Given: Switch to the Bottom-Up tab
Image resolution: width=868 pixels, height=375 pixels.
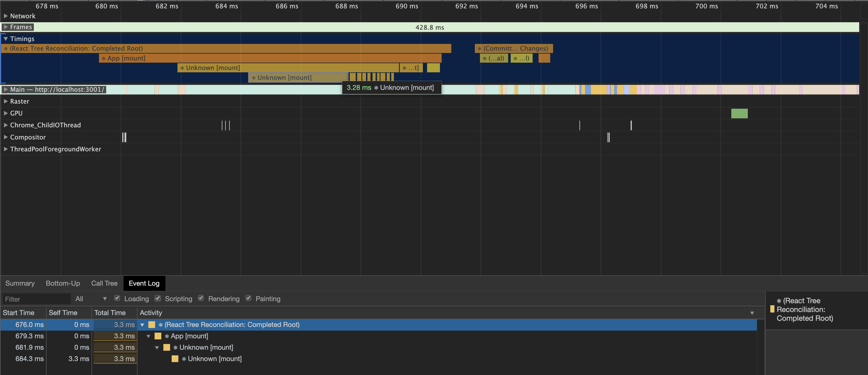Looking at the screenshot, I should pos(63,283).
